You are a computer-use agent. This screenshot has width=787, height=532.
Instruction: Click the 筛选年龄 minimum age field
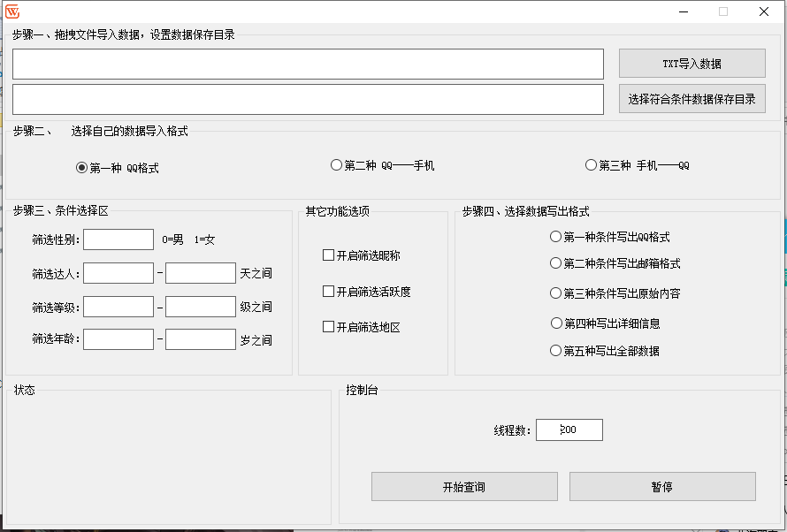[x=118, y=339]
